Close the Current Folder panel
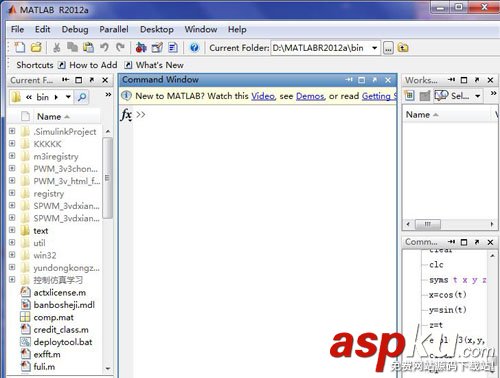This screenshot has width=500, height=378. 105,80
